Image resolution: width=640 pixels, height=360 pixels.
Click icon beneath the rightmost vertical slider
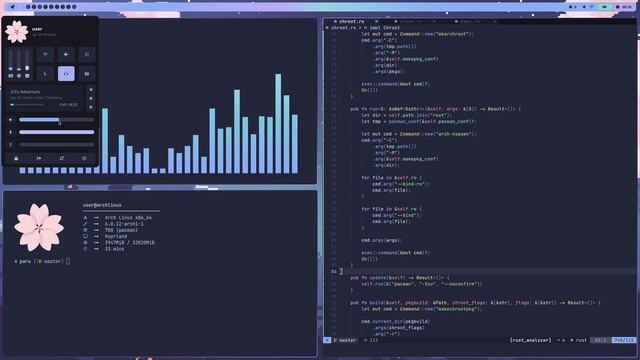(27, 76)
